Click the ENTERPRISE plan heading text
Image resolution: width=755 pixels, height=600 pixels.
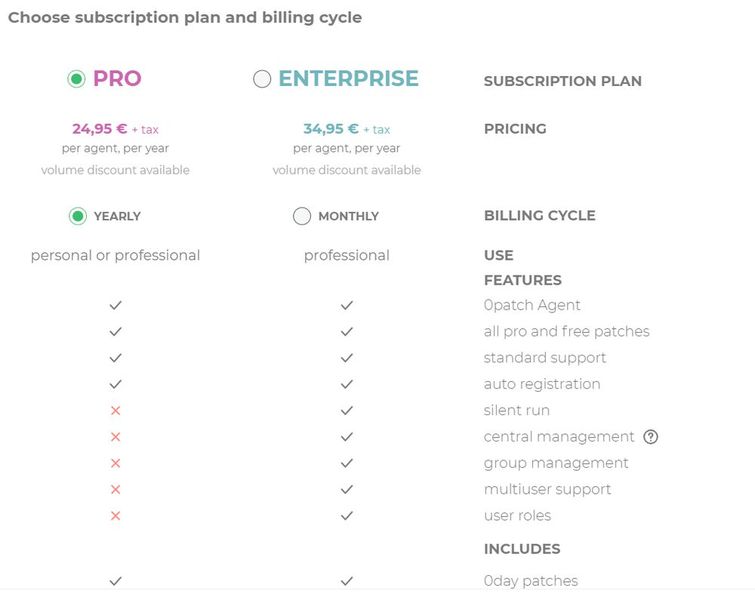[x=348, y=79]
